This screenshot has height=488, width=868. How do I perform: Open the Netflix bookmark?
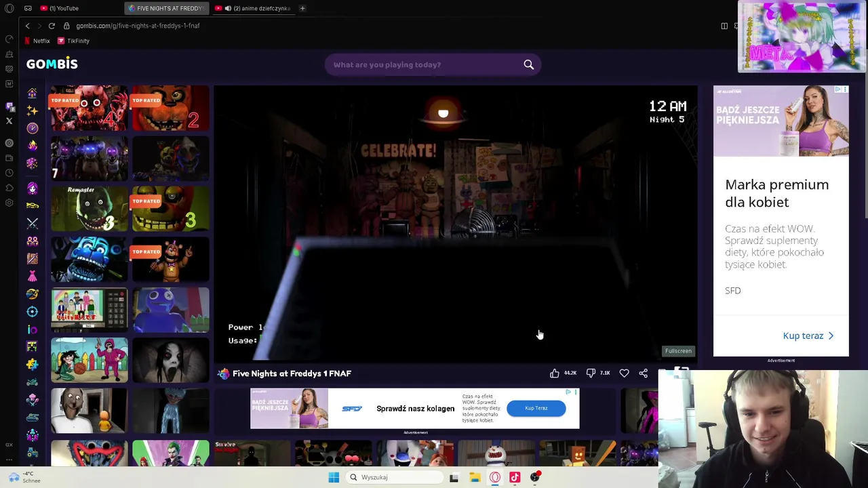click(37, 41)
